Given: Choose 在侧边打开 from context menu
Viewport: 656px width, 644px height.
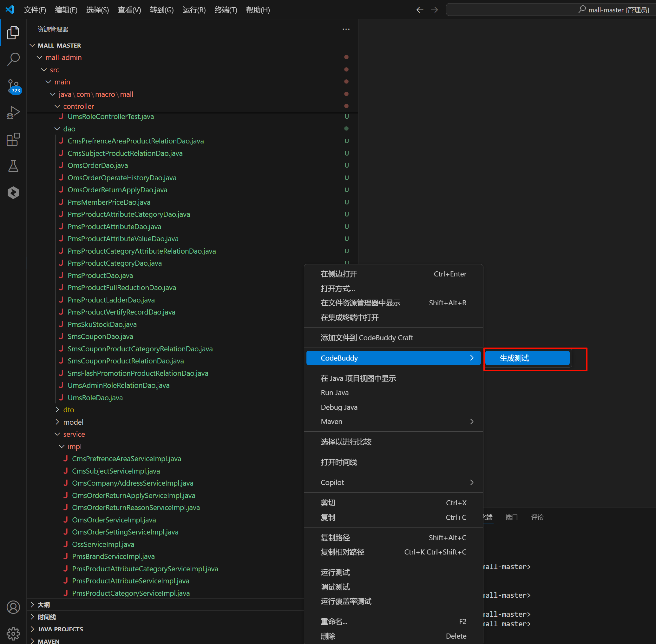Looking at the screenshot, I should click(x=393, y=274).
